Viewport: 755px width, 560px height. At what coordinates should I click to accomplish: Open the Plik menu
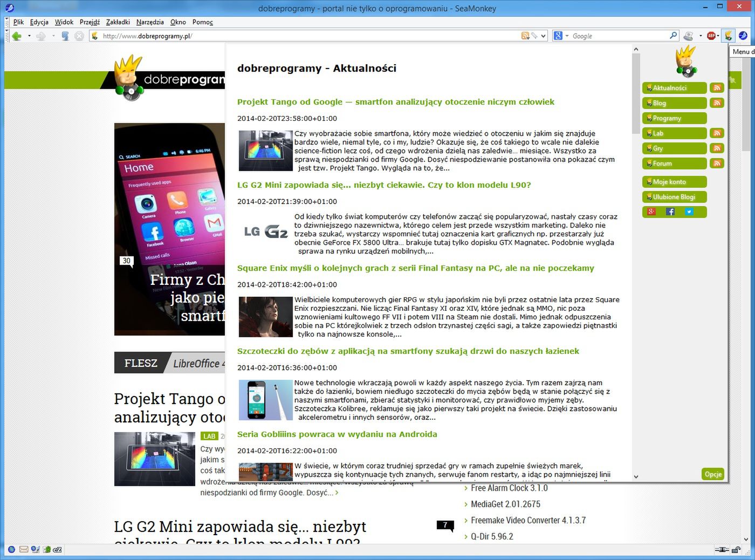[18, 22]
